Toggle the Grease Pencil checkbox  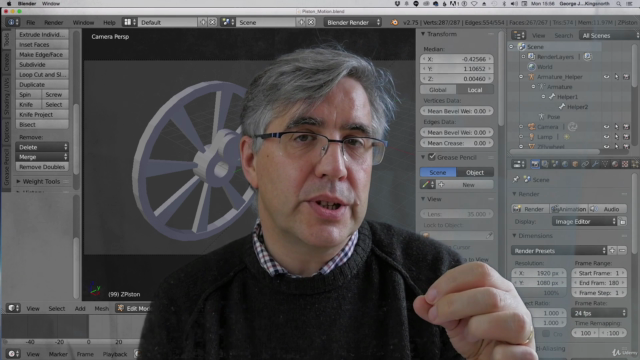point(432,157)
